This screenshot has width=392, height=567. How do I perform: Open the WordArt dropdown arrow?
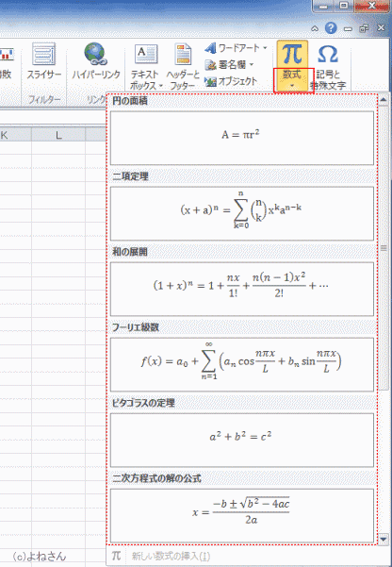(265, 48)
